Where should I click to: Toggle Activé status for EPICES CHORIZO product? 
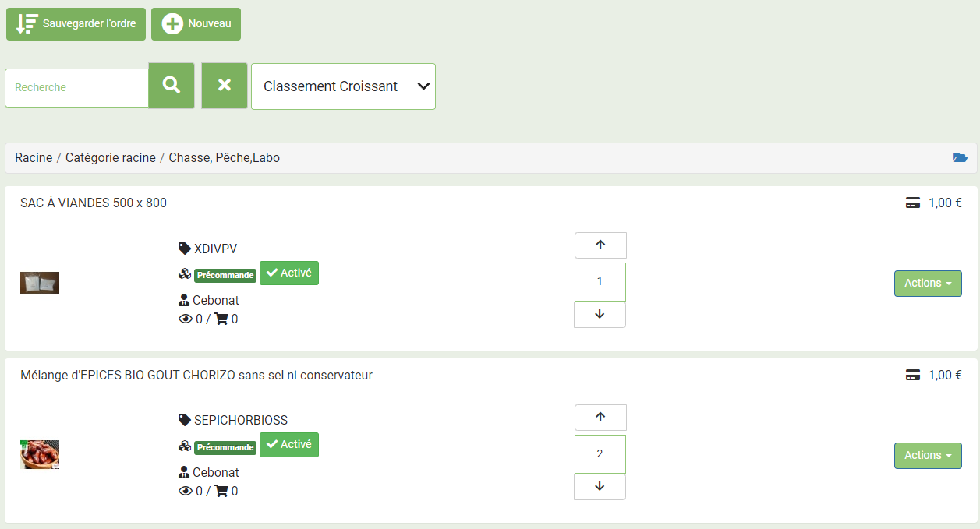pyautogui.click(x=289, y=445)
